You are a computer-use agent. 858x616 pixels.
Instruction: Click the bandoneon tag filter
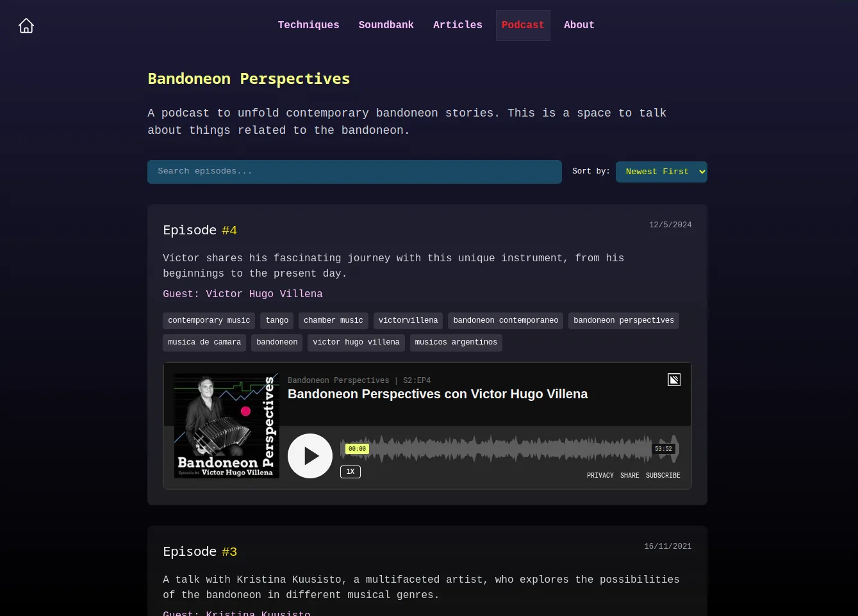click(277, 343)
